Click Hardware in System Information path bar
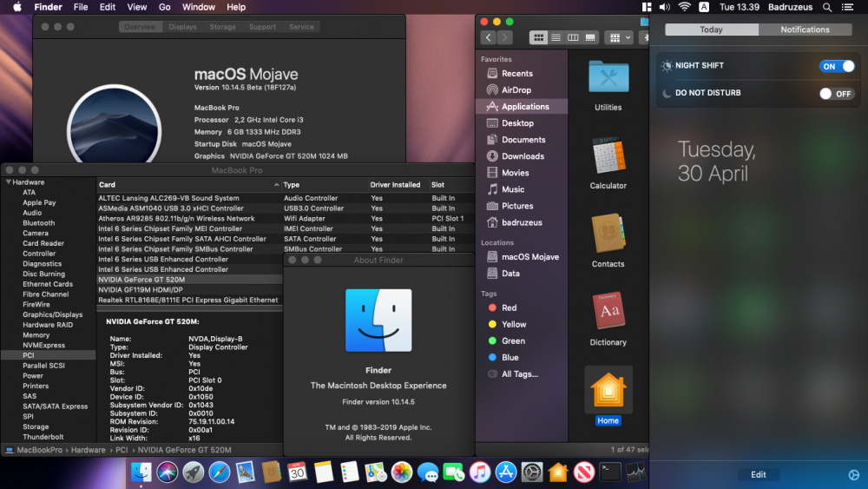The width and height of the screenshot is (868, 489). 88,450
